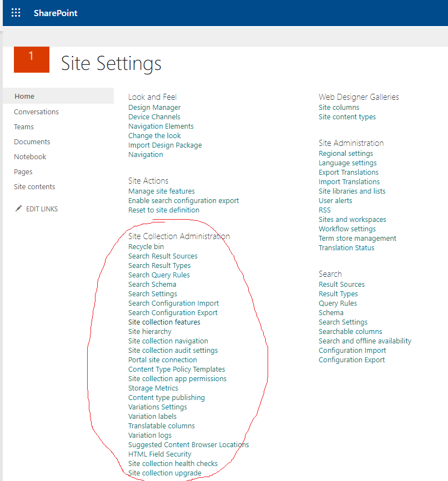Open Site collection audit settings
Viewport: 448px width, 481px height.
click(x=173, y=351)
